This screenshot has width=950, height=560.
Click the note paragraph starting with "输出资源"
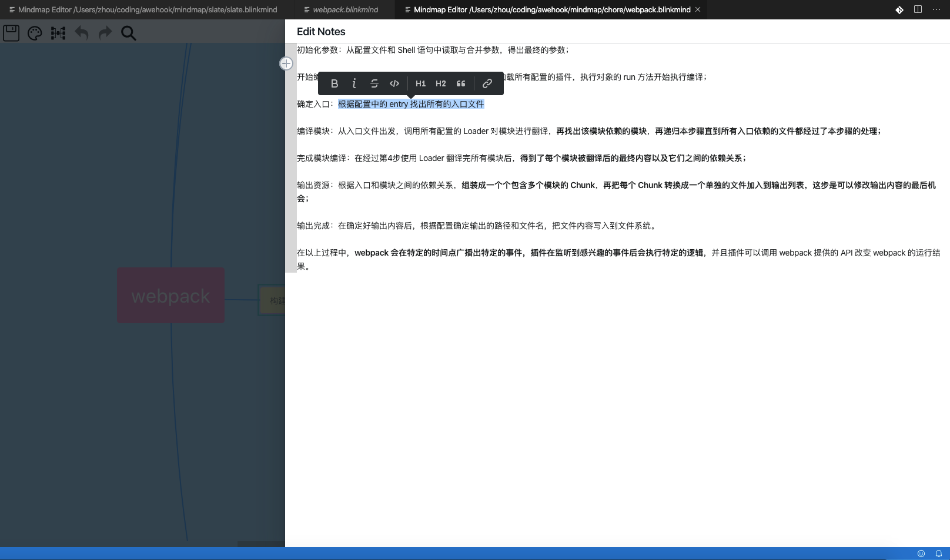click(617, 192)
